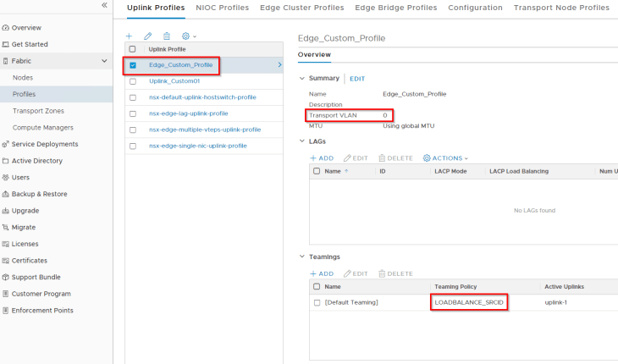Image resolution: width=618 pixels, height=364 pixels.
Task: Collapse the sidebar with the double chevron
Action: [x=104, y=5]
